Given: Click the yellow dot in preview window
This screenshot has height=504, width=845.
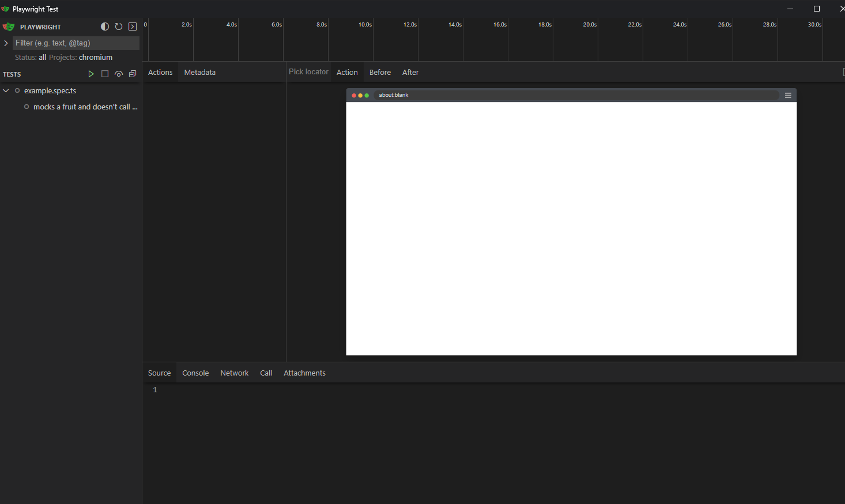Looking at the screenshot, I should click(x=360, y=96).
